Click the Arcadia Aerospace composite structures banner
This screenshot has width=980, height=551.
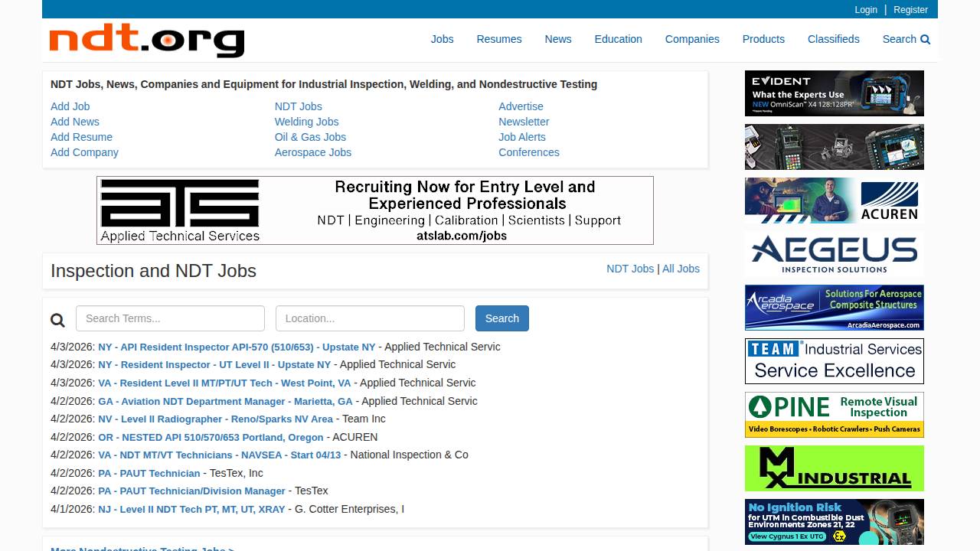(x=834, y=307)
